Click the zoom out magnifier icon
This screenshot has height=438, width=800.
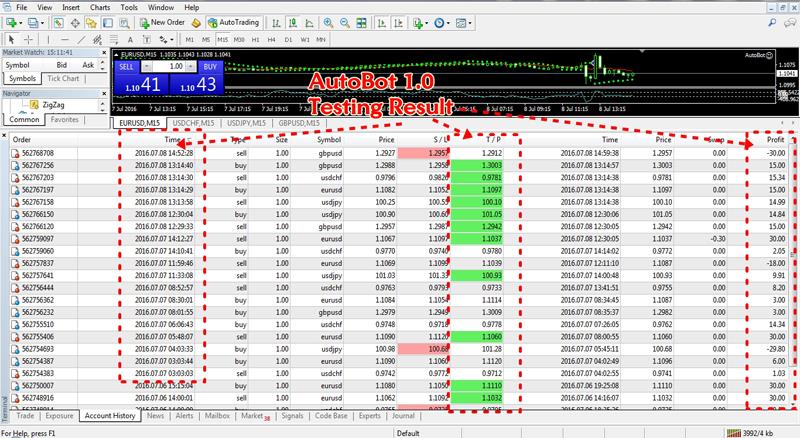[345, 23]
